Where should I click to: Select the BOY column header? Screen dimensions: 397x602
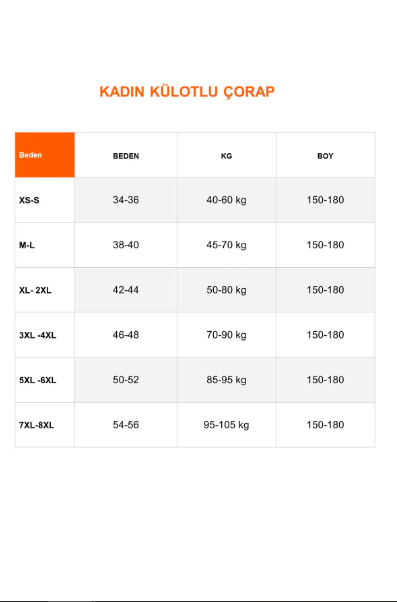(325, 156)
